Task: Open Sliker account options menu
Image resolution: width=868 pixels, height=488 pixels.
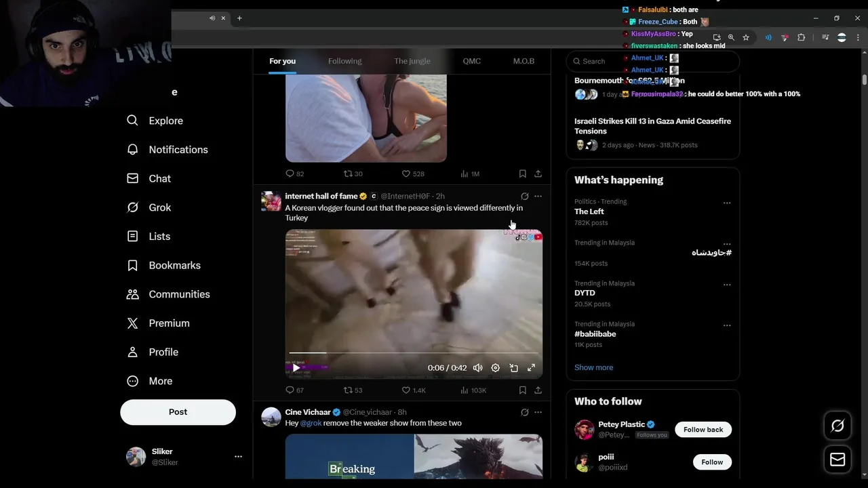Action: pos(238,457)
